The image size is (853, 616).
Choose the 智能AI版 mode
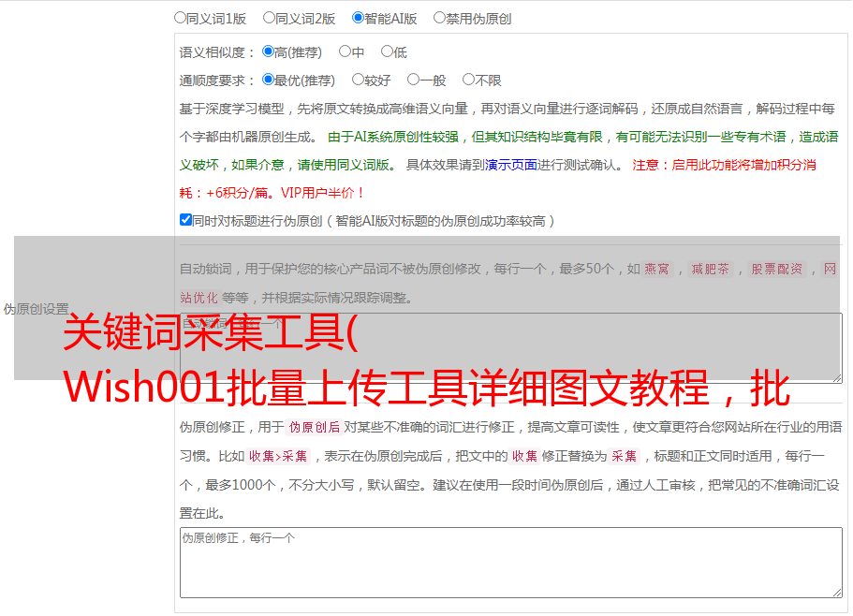(358, 17)
